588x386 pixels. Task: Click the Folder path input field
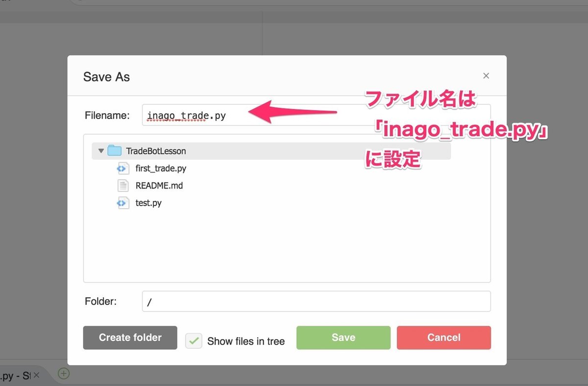click(x=316, y=301)
